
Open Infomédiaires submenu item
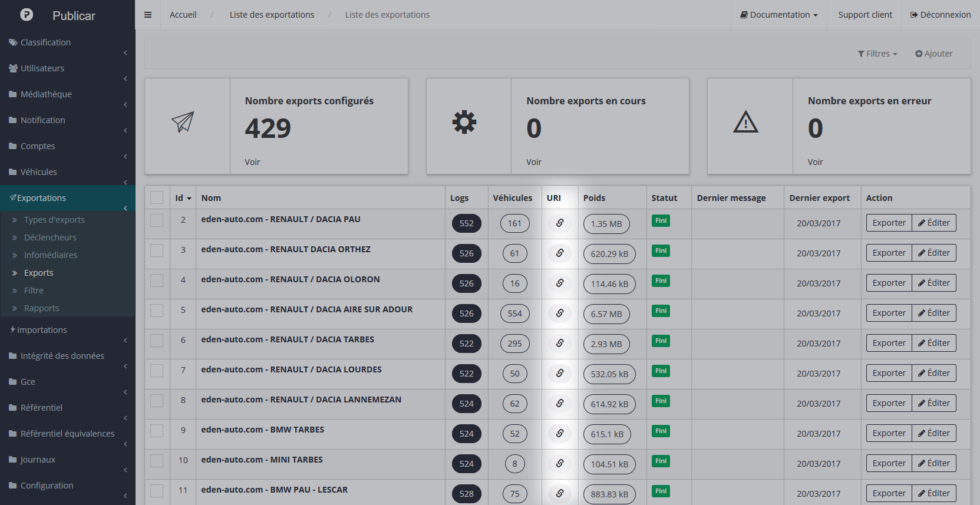[51, 255]
